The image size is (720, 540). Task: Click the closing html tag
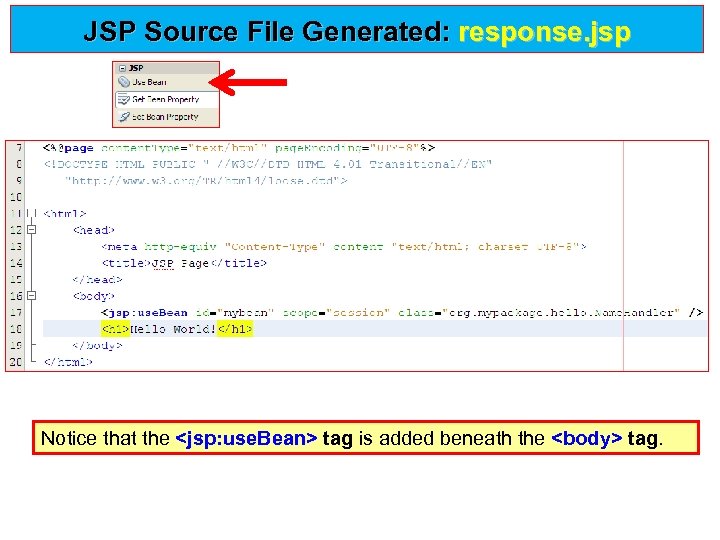coord(68,362)
